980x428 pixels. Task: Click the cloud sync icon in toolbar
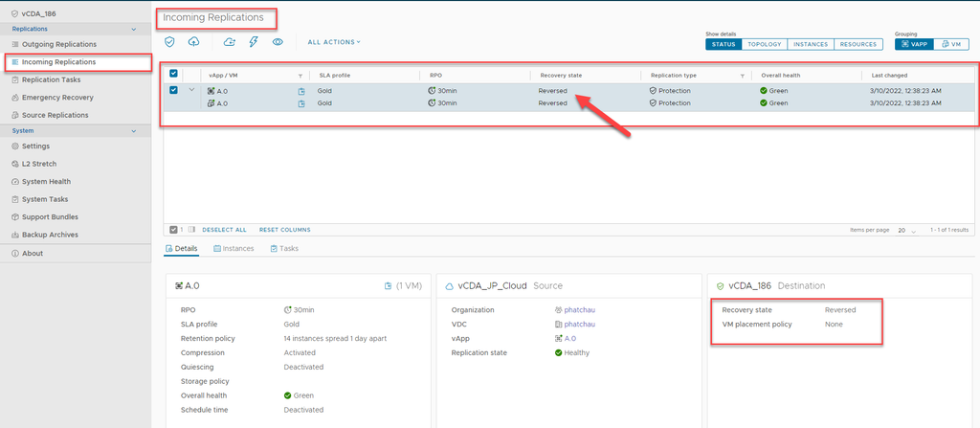230,42
